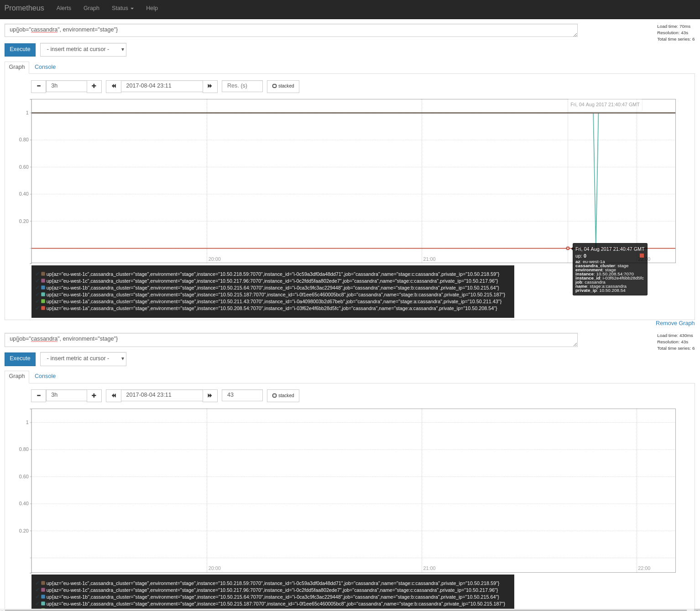Enable stacked mode on the second graph
The width and height of the screenshot is (700, 611).
tap(283, 395)
